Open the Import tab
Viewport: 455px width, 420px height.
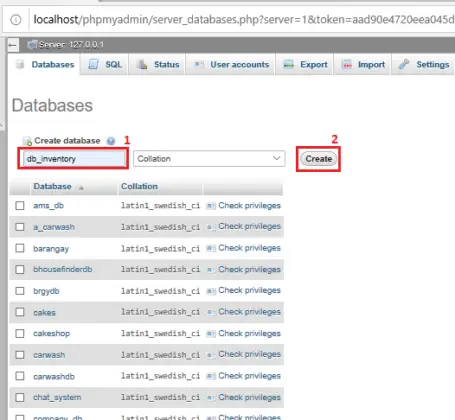tap(363, 64)
